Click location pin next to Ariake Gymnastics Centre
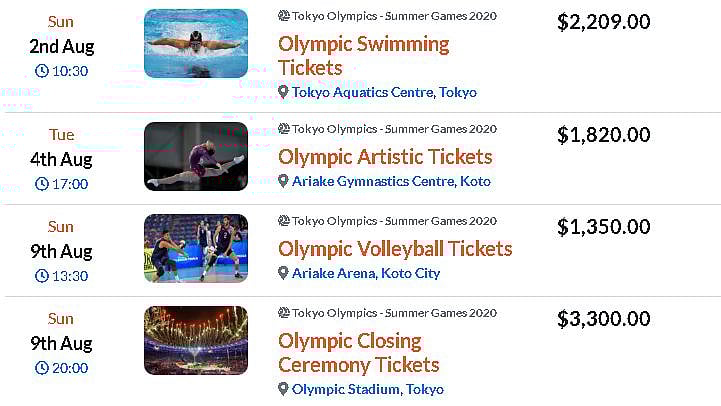 (x=284, y=181)
